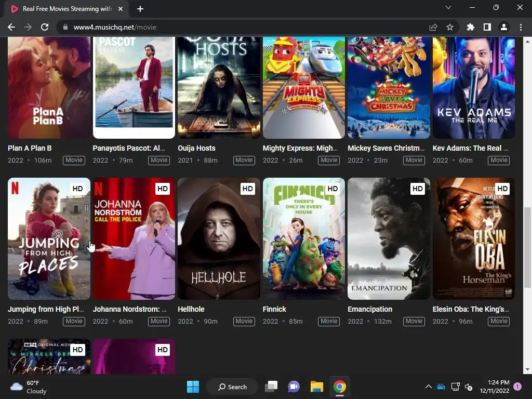
Task: Click the Ouija Hosts title link
Action: (x=196, y=148)
